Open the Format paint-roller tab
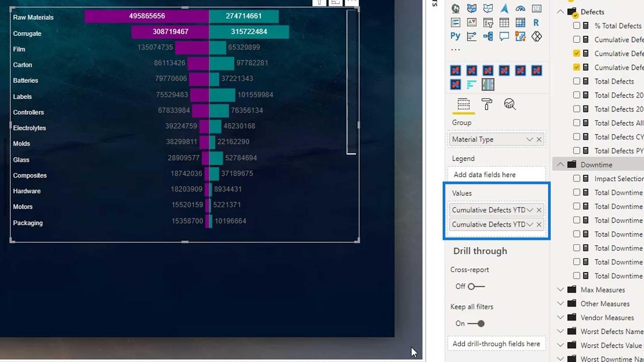The image size is (644, 362). coord(487,104)
